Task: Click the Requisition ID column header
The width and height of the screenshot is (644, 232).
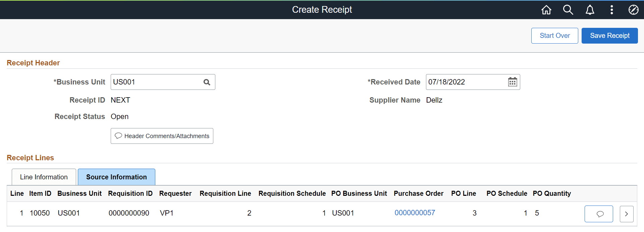Action: click(130, 193)
